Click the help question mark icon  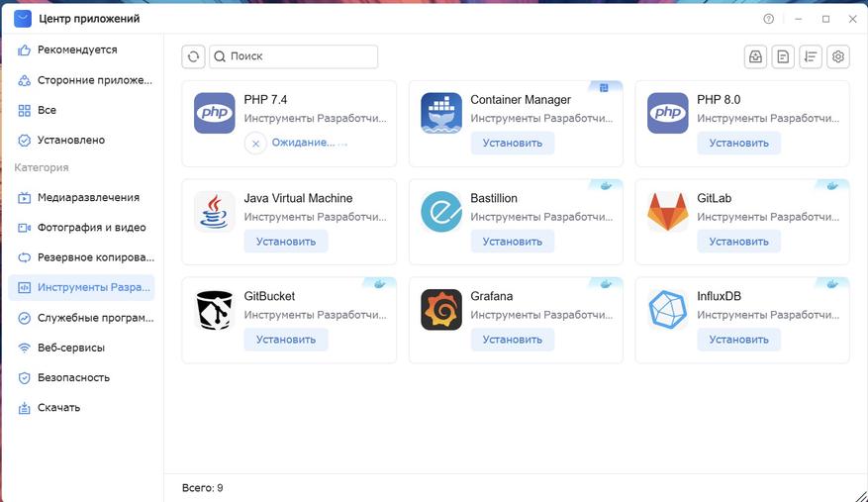point(768,19)
